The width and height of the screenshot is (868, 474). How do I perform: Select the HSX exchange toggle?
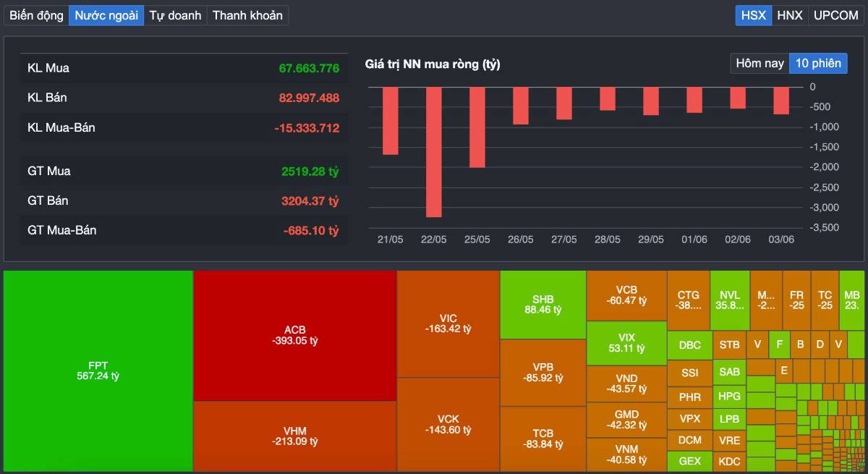[x=754, y=15]
